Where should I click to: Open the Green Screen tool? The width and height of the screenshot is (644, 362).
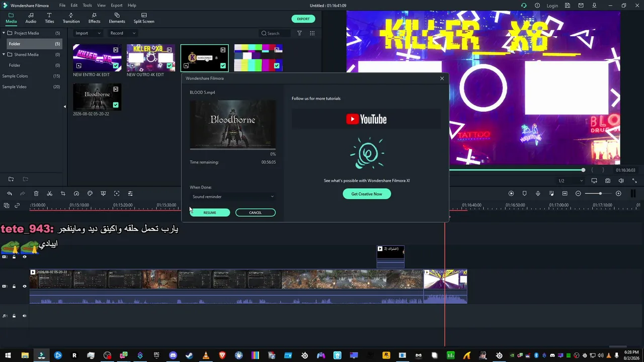[103, 194]
